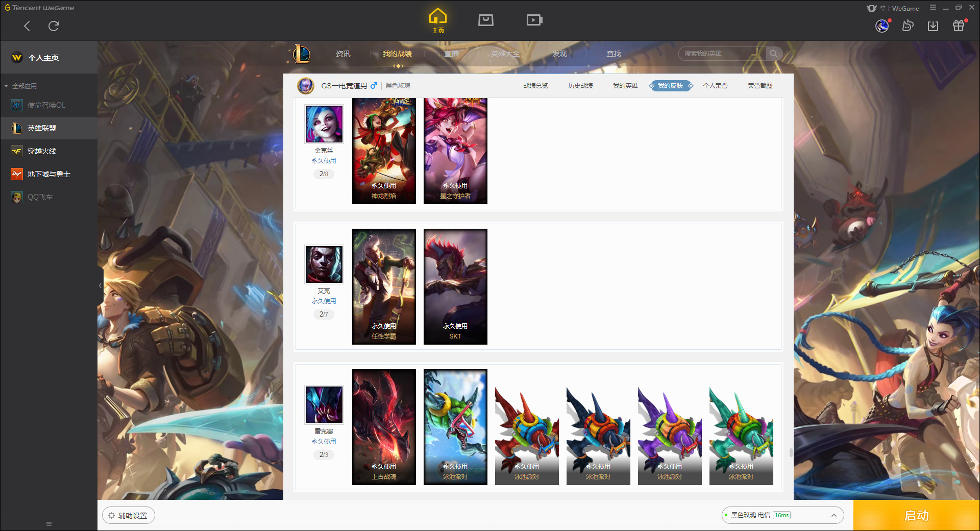Focus the 搜索我的英雄 search field

[x=722, y=54]
